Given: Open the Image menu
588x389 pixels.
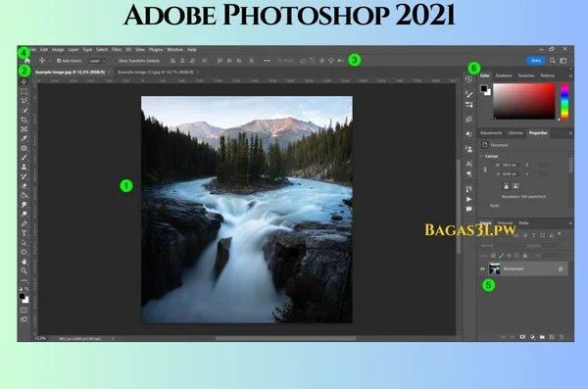Looking at the screenshot, I should 58,50.
